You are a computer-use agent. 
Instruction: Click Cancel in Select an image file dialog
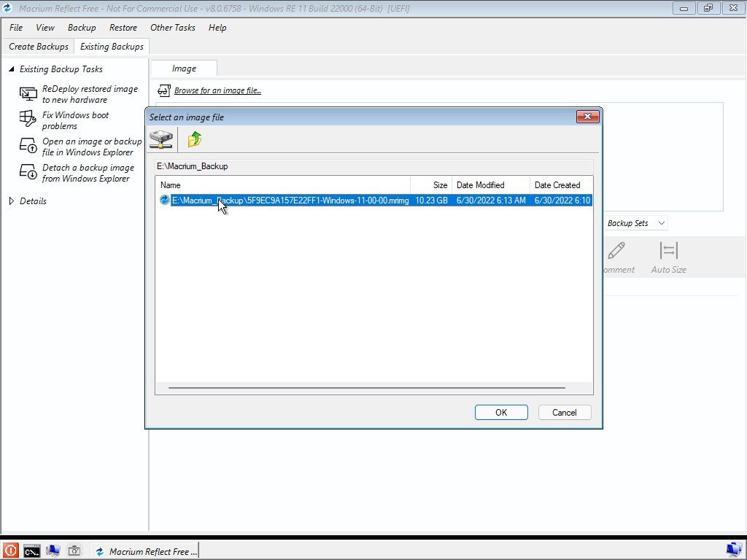[x=565, y=413]
